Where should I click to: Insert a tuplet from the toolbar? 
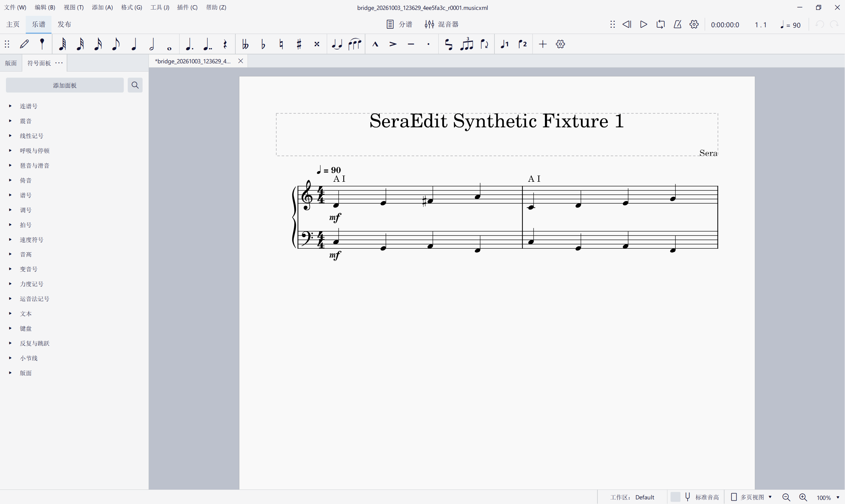467,44
